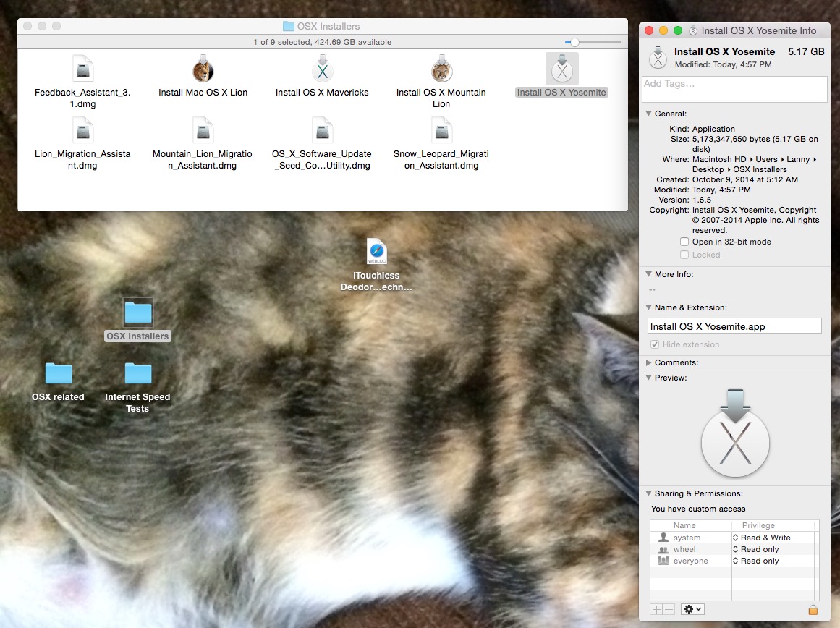840x628 pixels.
Task: Open privilege popup for system
Action: click(762, 538)
